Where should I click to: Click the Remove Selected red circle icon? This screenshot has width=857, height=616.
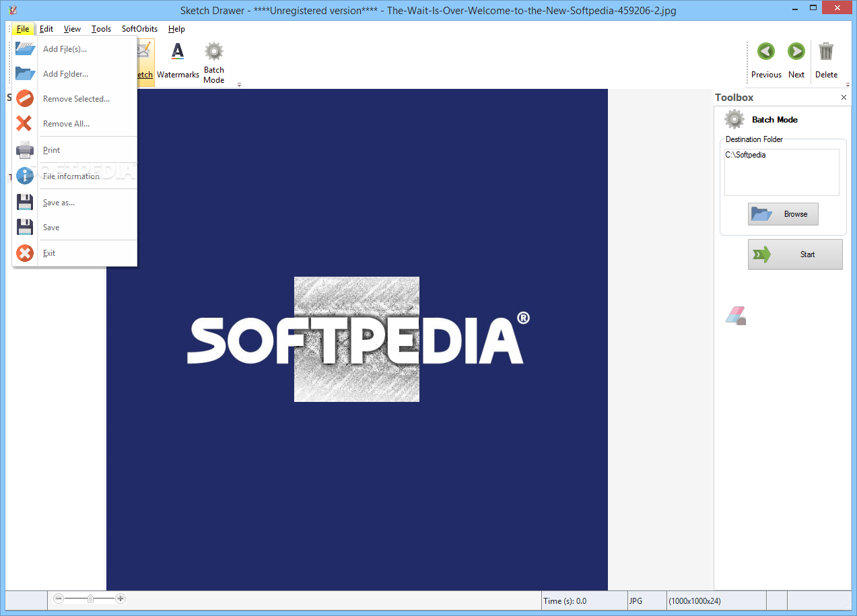[25, 98]
